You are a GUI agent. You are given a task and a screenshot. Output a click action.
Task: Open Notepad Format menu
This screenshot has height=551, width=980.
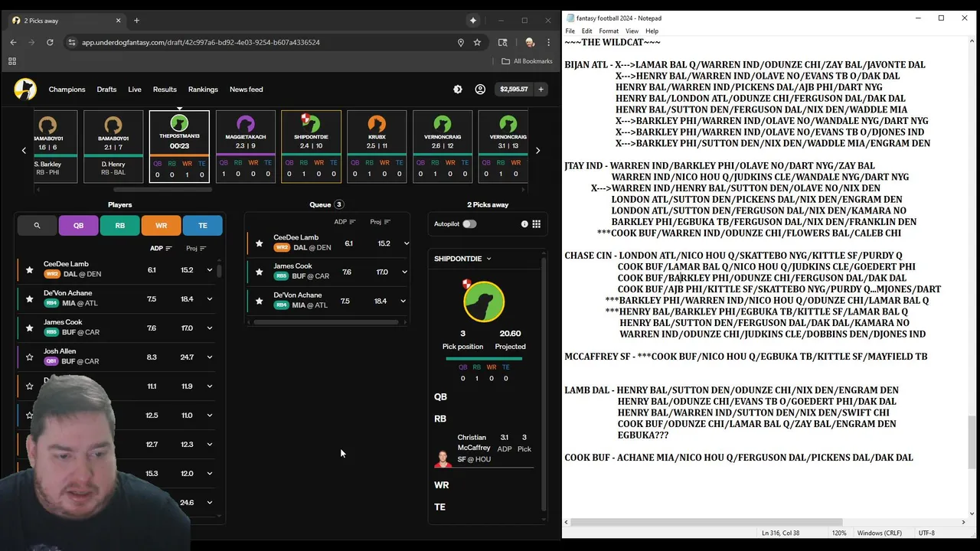(x=609, y=31)
